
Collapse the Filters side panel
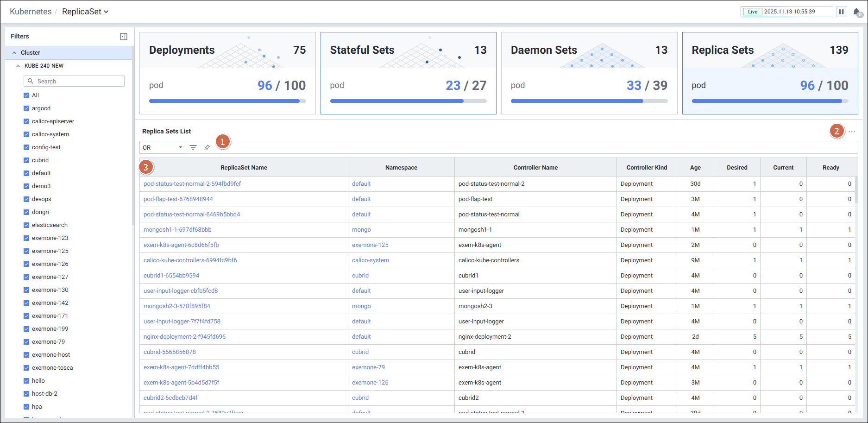124,37
